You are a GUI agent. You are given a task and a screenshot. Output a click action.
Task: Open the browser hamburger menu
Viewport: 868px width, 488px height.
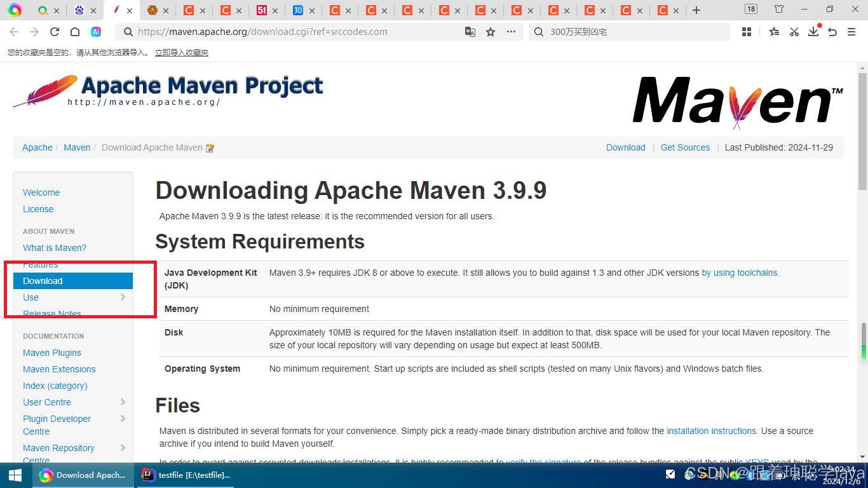(851, 32)
